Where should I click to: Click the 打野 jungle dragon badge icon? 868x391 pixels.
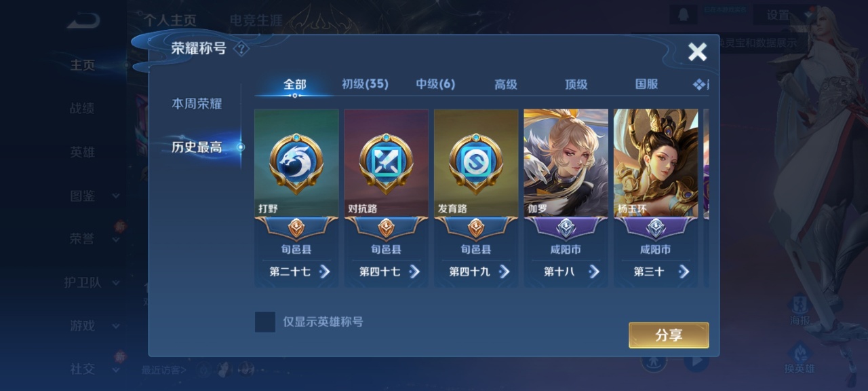pos(296,164)
